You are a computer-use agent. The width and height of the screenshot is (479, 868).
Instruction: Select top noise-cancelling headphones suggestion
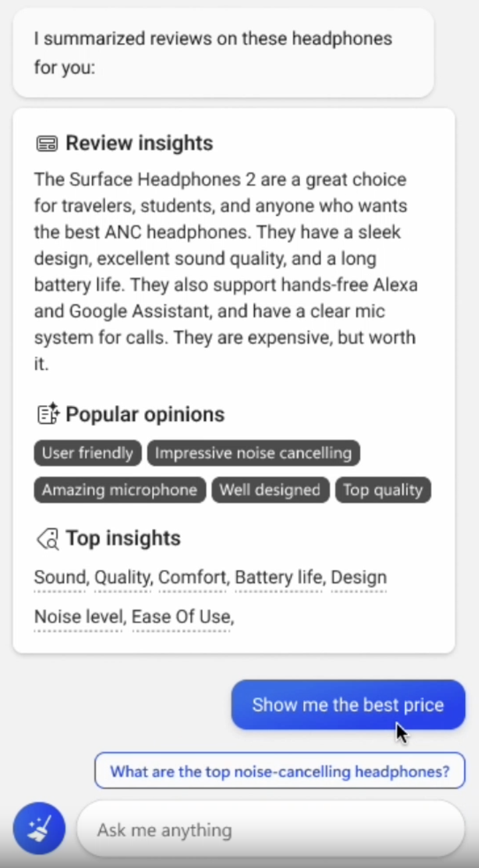[x=279, y=771]
